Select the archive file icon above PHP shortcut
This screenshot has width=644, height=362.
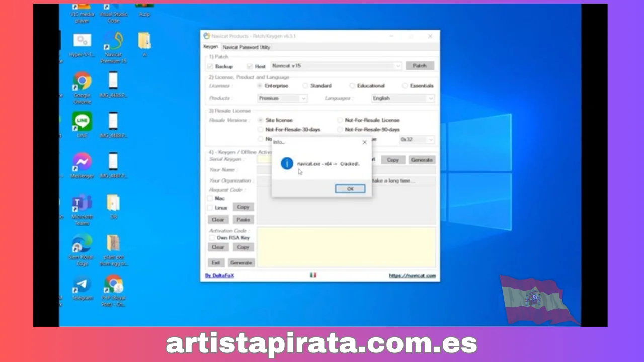coord(113,250)
